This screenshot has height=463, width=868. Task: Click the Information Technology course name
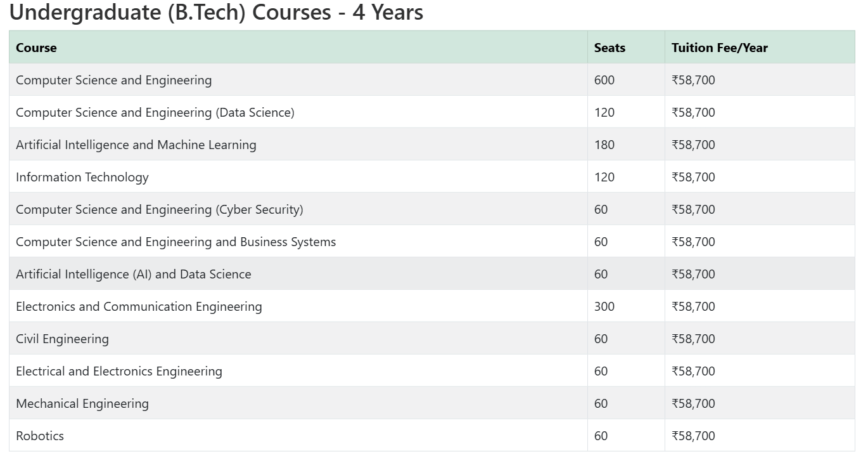pyautogui.click(x=82, y=177)
